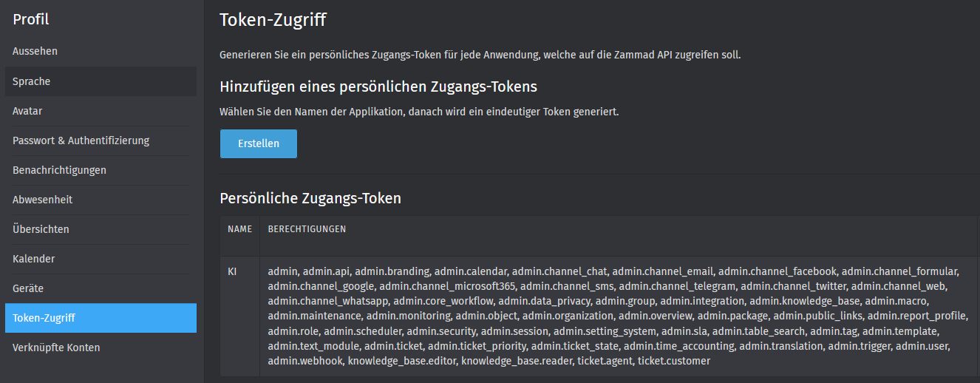Open Verknüpfte Konten settings
This screenshot has height=383, width=980.
tap(56, 348)
